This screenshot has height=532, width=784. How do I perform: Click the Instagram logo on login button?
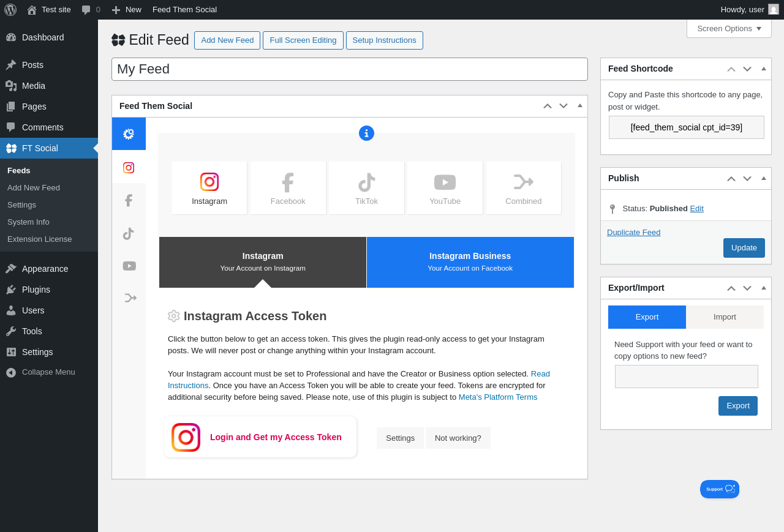186,437
